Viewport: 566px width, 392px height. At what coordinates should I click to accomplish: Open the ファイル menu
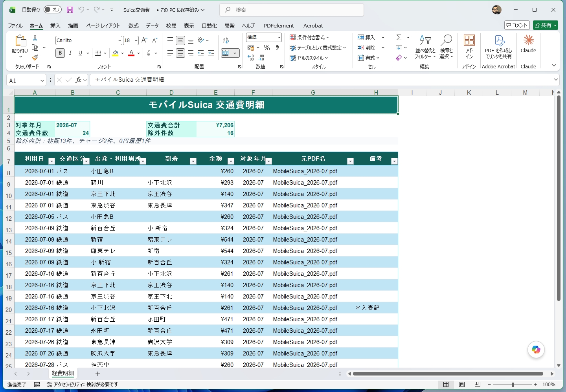pyautogui.click(x=15, y=26)
